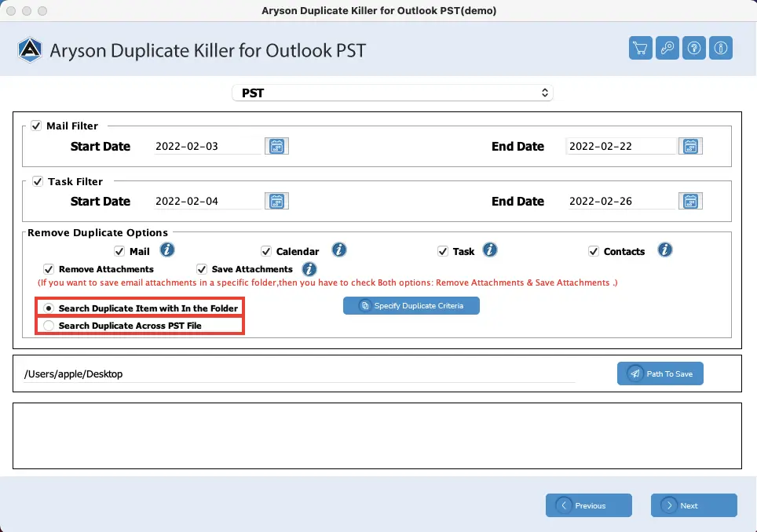757x532 pixels.
Task: Click the /Users/apple/Desktop save path field
Action: pos(299,374)
